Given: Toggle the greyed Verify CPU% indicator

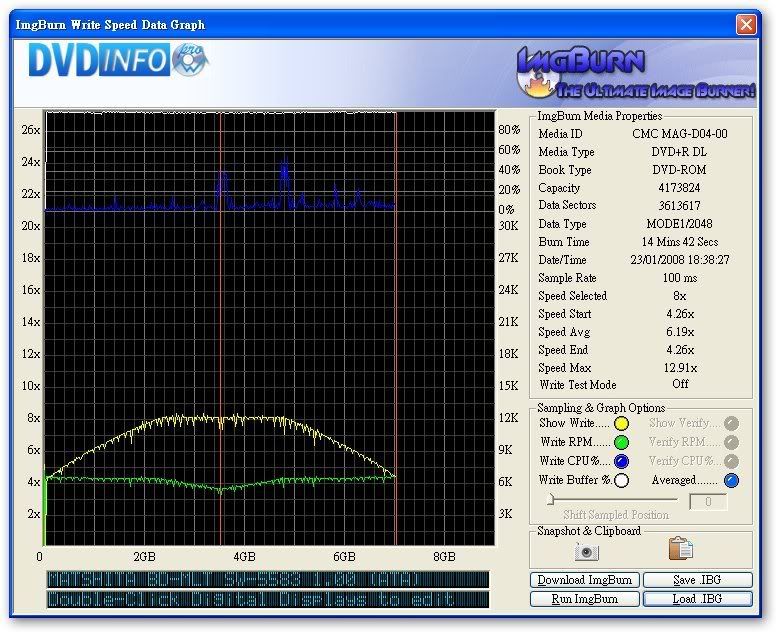Looking at the screenshot, I should click(x=731, y=461).
